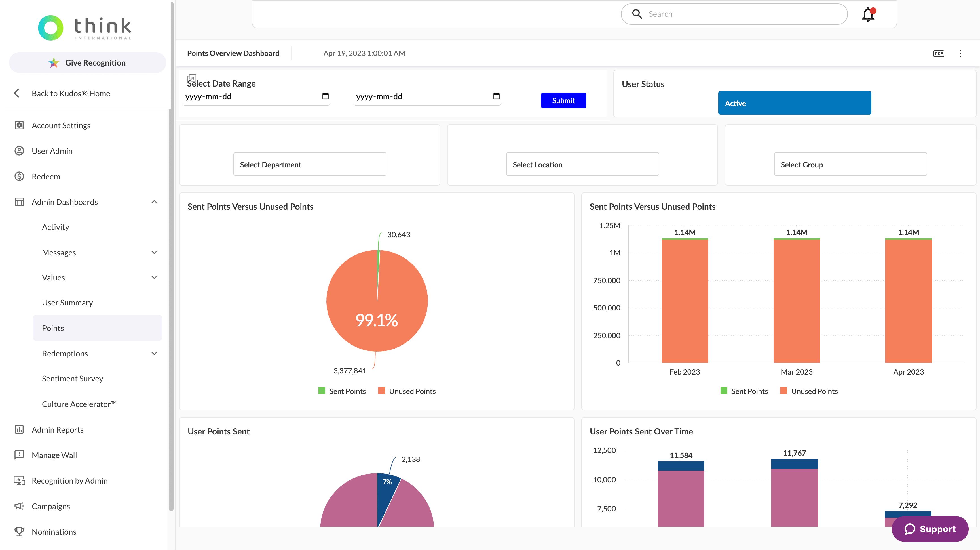Expand the Redemptions submenu chevron
Viewport: 980px width, 550px height.
154,354
